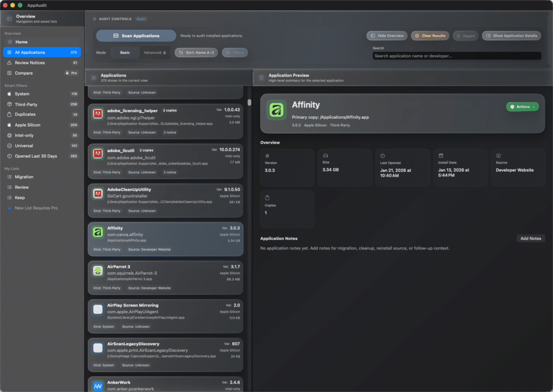Click AirParrot 3 Source: Developer Website tag

150,288
